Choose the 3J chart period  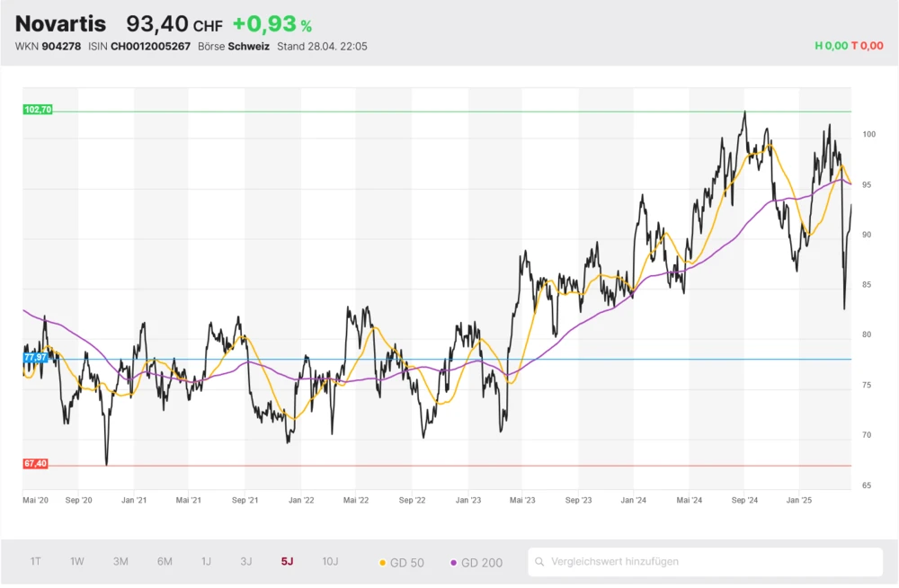tap(245, 562)
